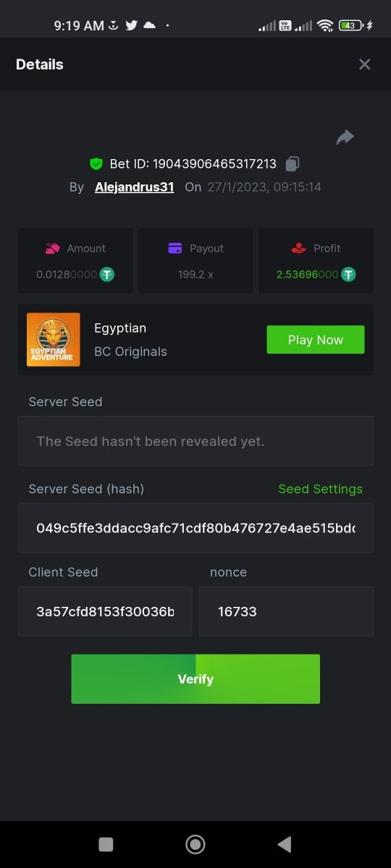Screen dimensions: 391x868
Task: Click the Tether coin icon beside Amount
Action: (107, 274)
